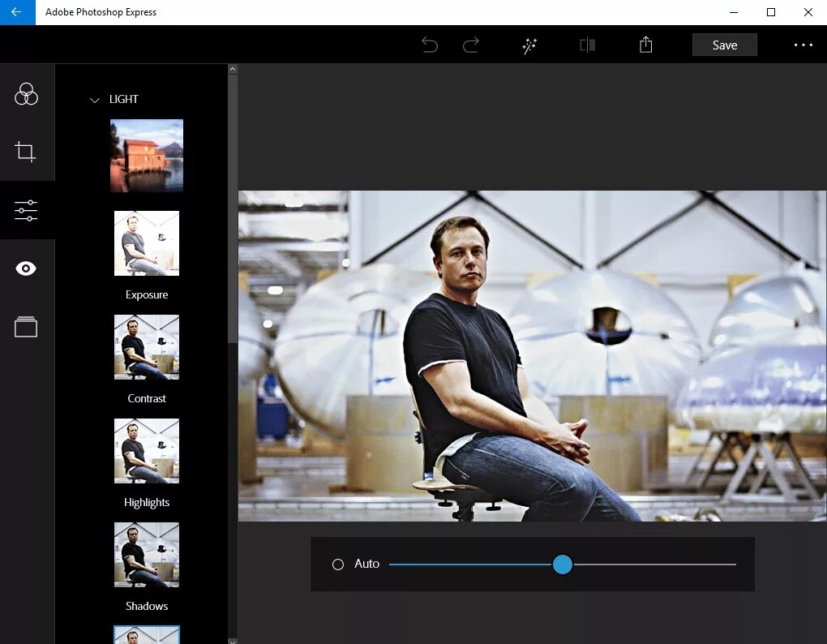Share the edited photo
Viewport: 827px width, 644px height.
click(x=645, y=45)
